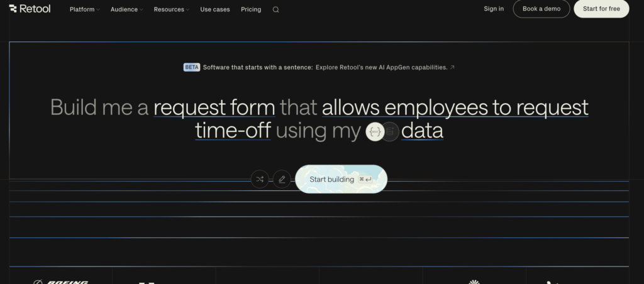Click the Book a demo button
The width and height of the screenshot is (644, 284).
[541, 9]
